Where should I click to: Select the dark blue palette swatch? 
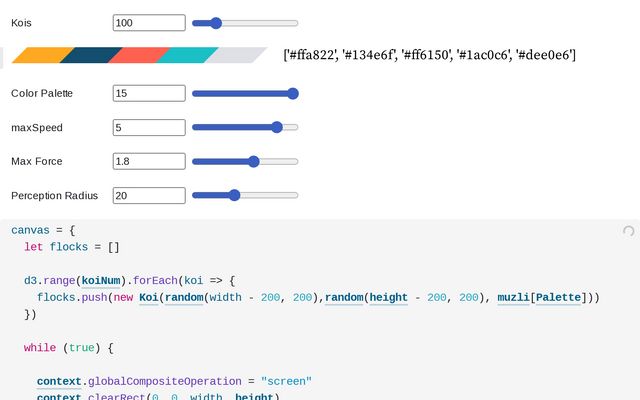click(x=90, y=55)
